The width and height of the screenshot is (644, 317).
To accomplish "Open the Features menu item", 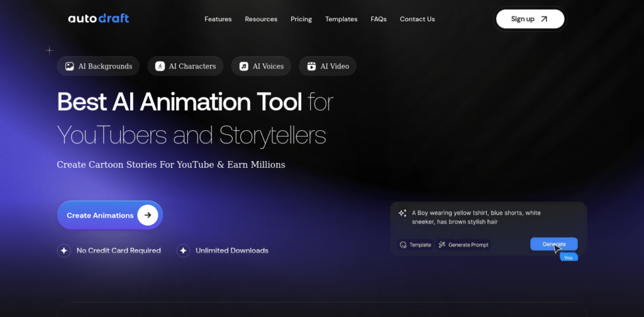I will (218, 19).
